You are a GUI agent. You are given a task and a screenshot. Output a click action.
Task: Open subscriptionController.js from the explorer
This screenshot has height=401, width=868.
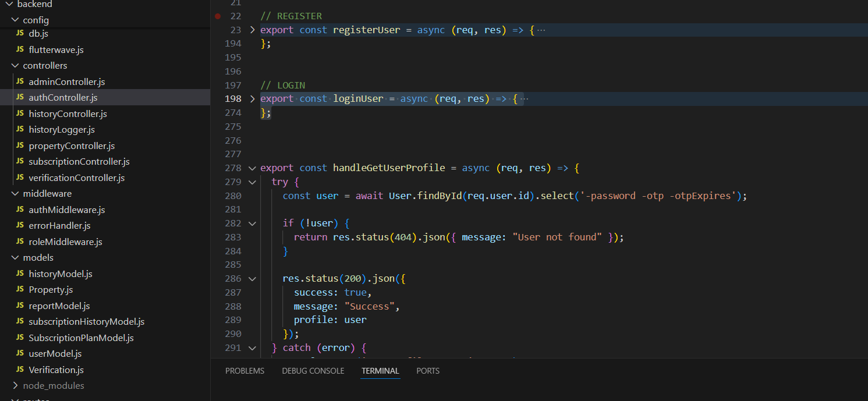click(79, 162)
